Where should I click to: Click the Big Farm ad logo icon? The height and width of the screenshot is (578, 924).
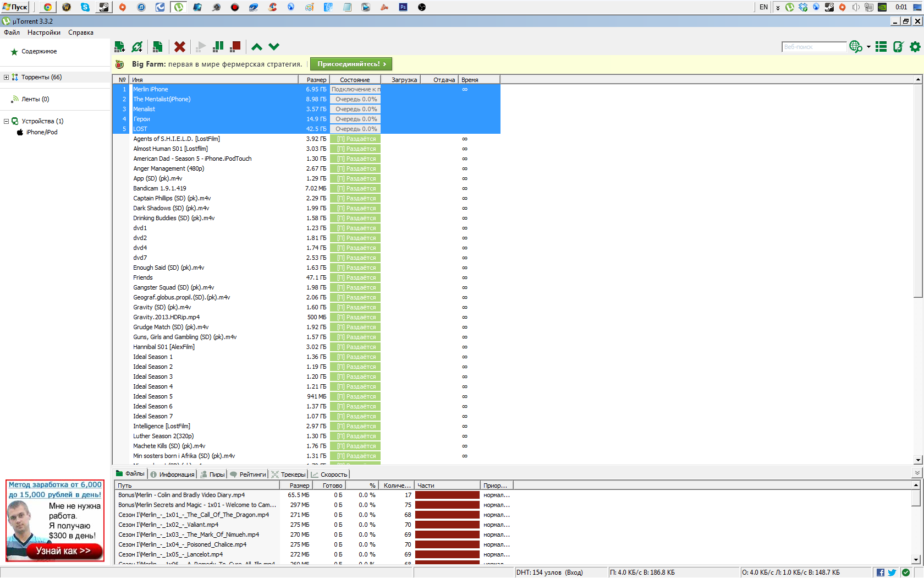pos(120,64)
